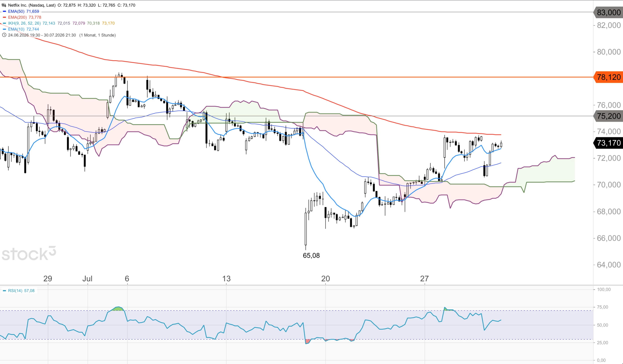Viewport: 623px width, 364px height.
Task: Select the gray 75,200 price level tag
Action: click(x=608, y=116)
